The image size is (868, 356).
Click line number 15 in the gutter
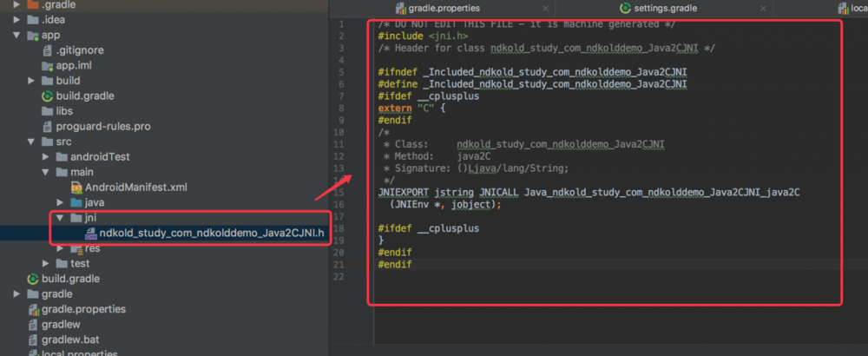[339, 192]
